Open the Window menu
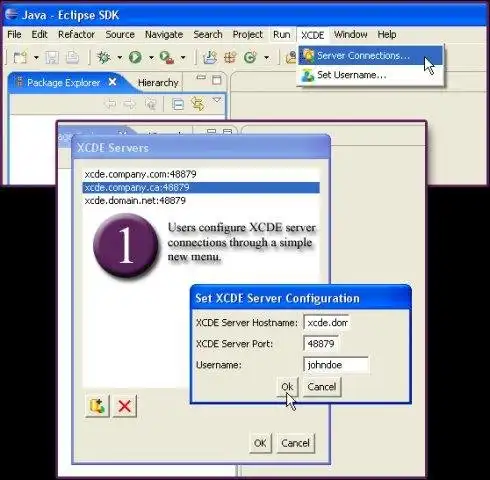490x480 pixels. click(x=351, y=34)
